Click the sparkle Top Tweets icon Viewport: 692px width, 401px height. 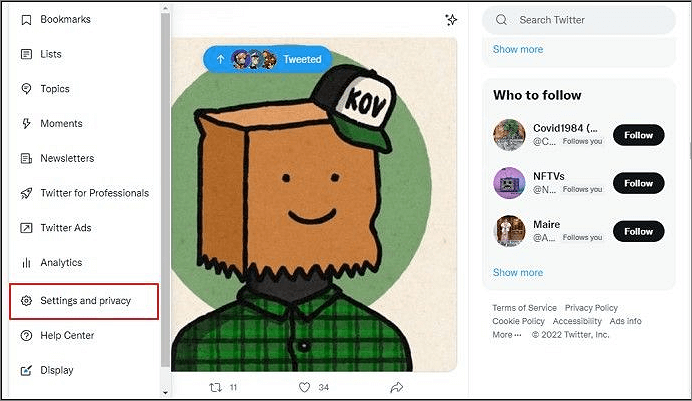(451, 20)
